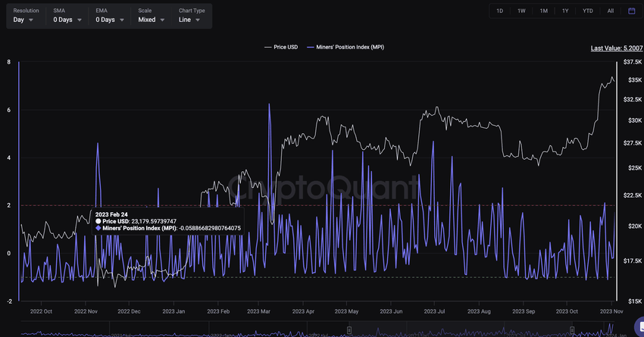The width and height of the screenshot is (644, 337).
Task: Open the EMA dropdown showing 0 Days
Action: 110,20
